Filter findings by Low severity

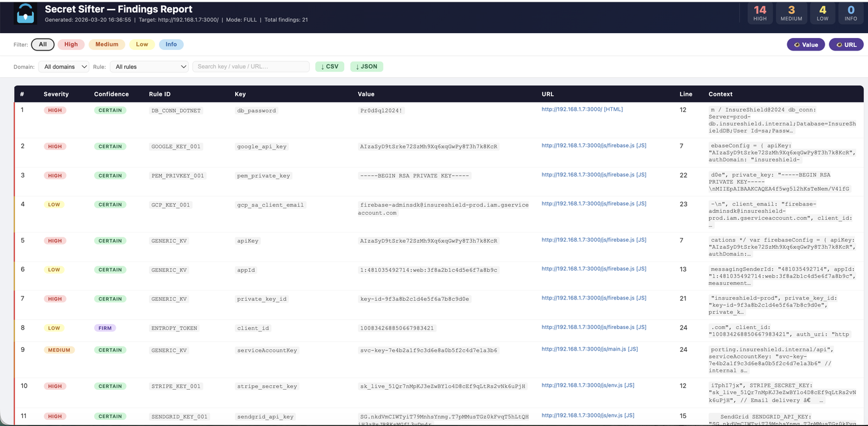(142, 45)
